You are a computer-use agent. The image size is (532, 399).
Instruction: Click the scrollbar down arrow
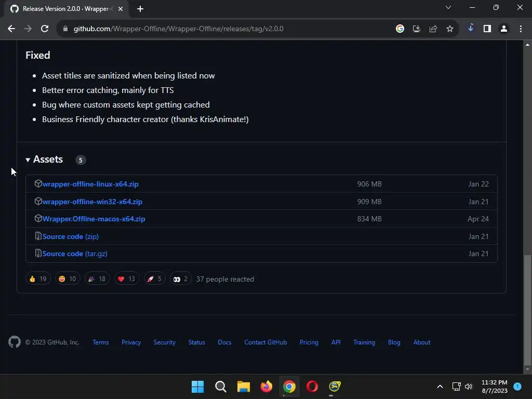527,369
